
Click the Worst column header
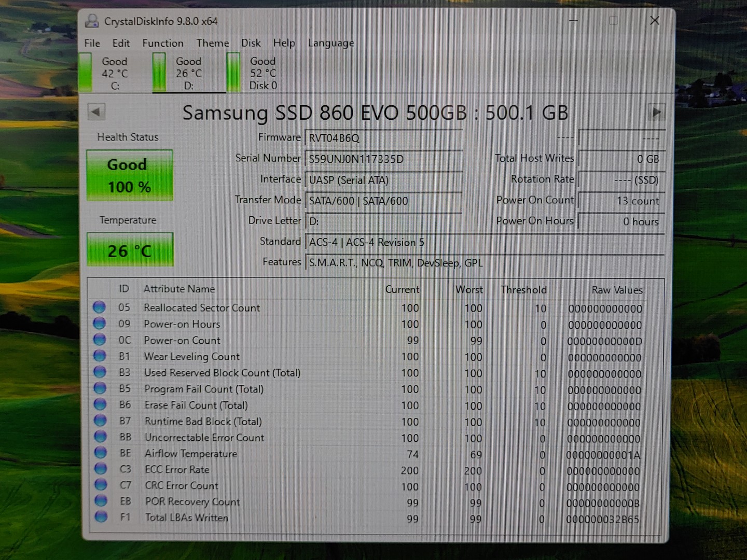coord(469,289)
